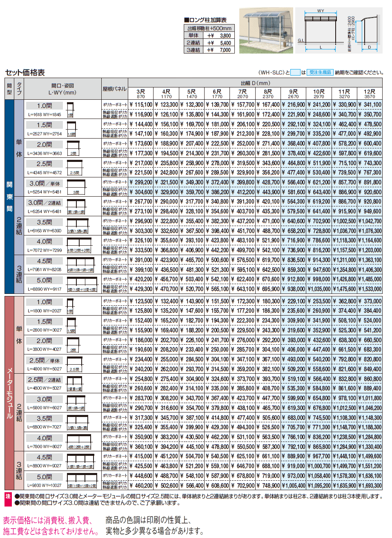The image size is (392, 538).
Task: Click the terrace roof product photo
Action: pyautogui.click(x=266, y=31)
